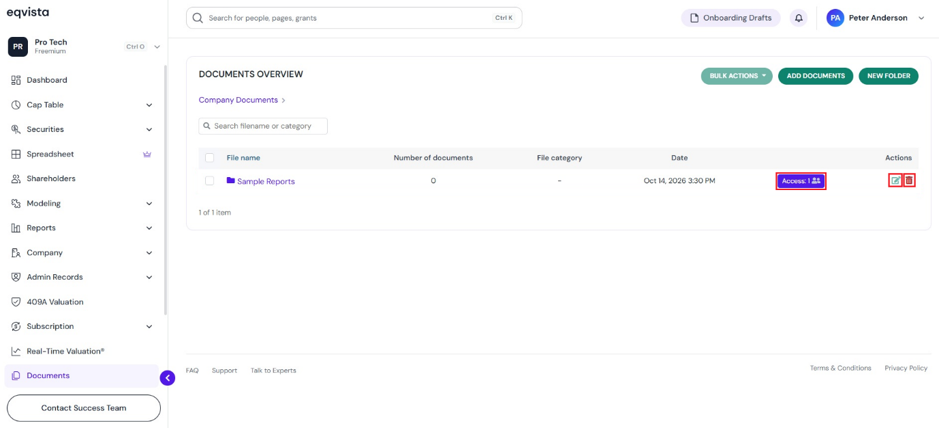Click the Reports chart icon
The image size is (939, 428).
(x=16, y=228)
